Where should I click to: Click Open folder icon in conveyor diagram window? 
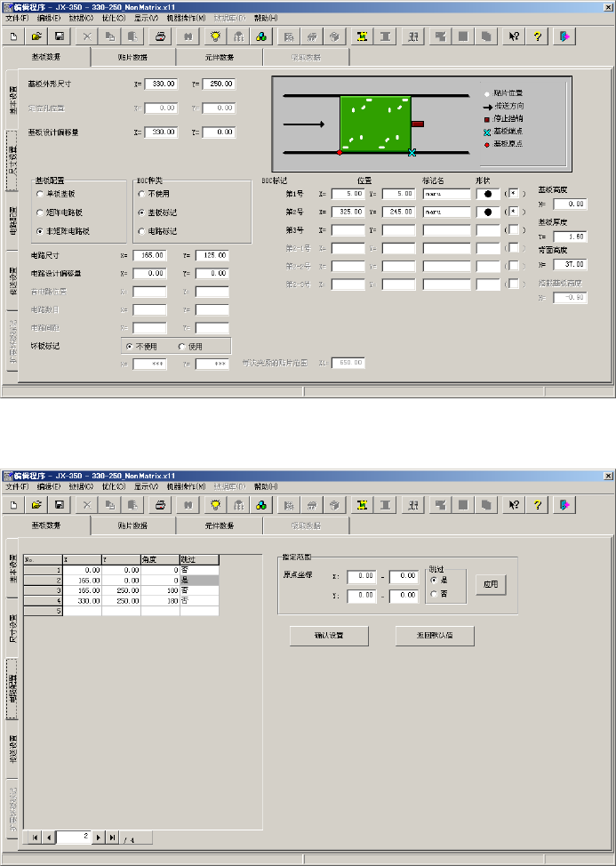[36, 36]
